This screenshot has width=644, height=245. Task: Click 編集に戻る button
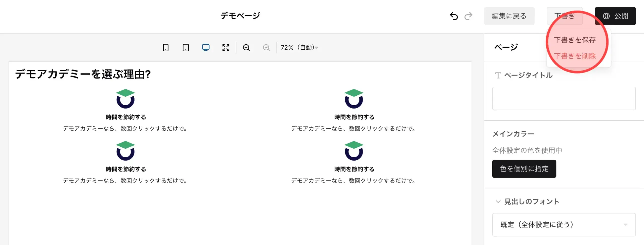[x=509, y=16]
